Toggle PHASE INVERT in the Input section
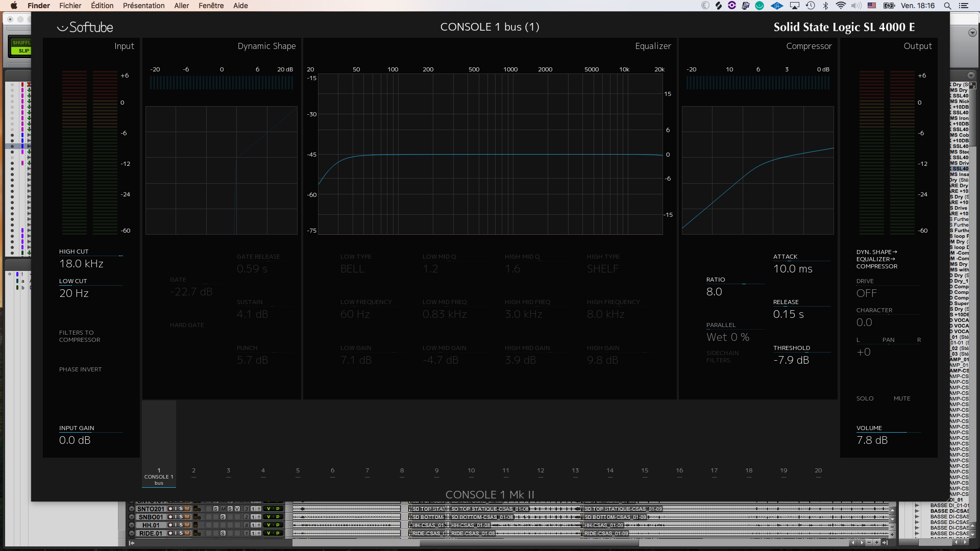 tap(80, 369)
